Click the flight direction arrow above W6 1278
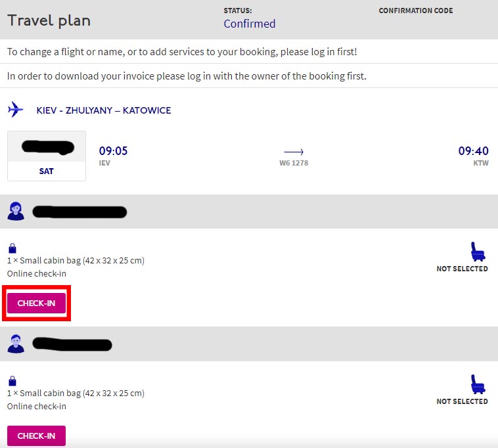Screen dimensions: 498x448 point(294,152)
